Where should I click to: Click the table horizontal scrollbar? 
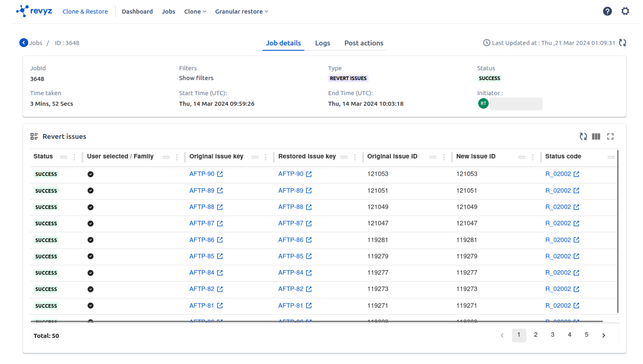pos(317,321)
